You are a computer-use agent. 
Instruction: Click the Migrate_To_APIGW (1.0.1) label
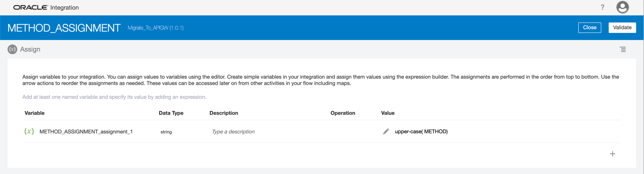coord(155,28)
